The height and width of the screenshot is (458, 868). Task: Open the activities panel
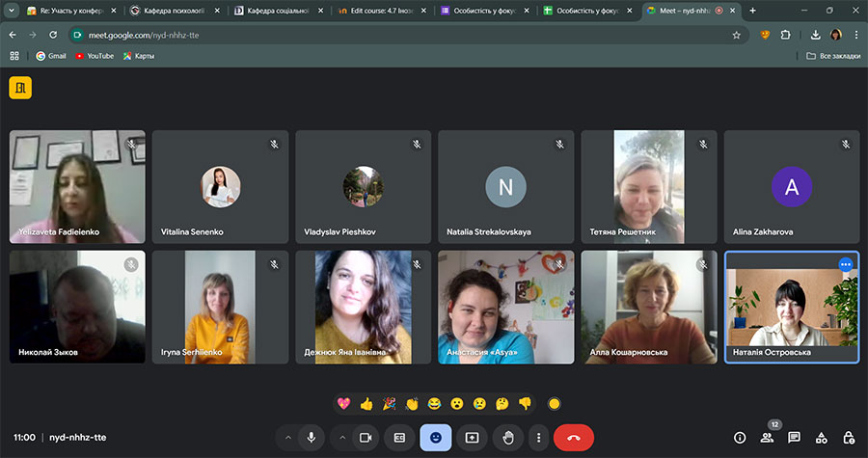tap(822, 438)
